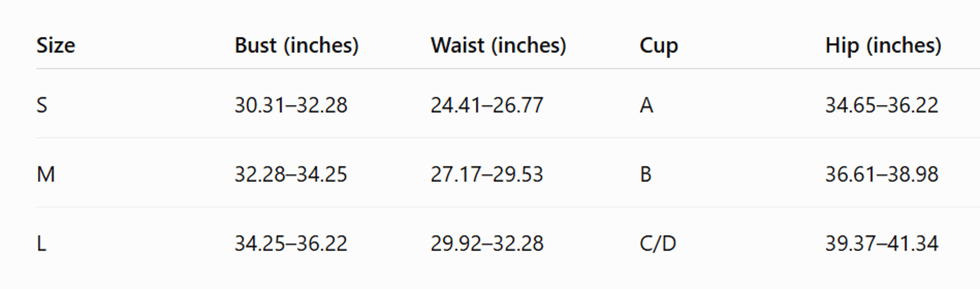Click hip value 36.61–38.98
The height and width of the screenshot is (289, 980).
pyautogui.click(x=881, y=174)
